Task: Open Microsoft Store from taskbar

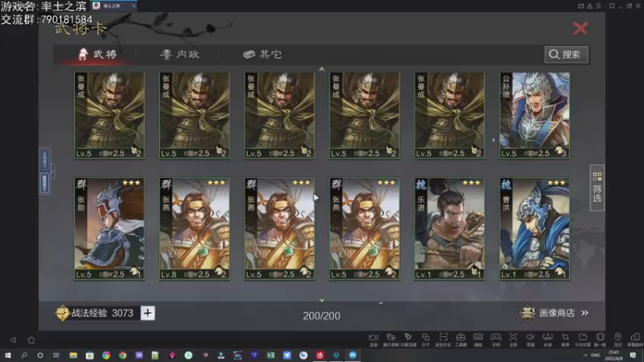Action: [x=89, y=356]
